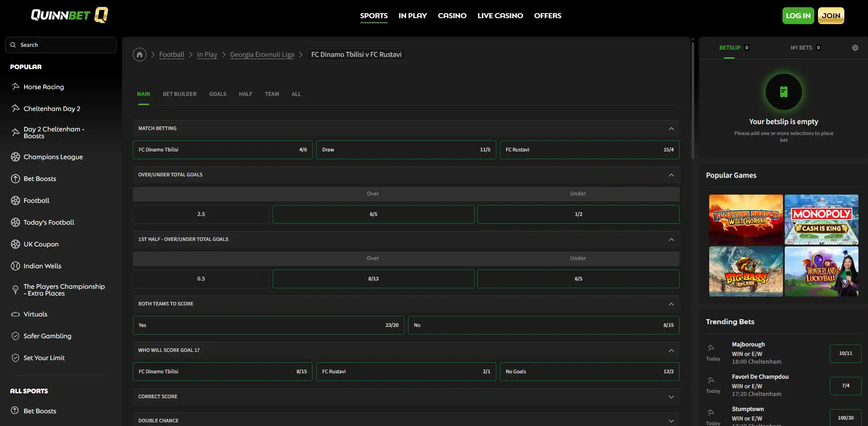Expand the Correct Score section
The image size is (868, 426).
[671, 397]
